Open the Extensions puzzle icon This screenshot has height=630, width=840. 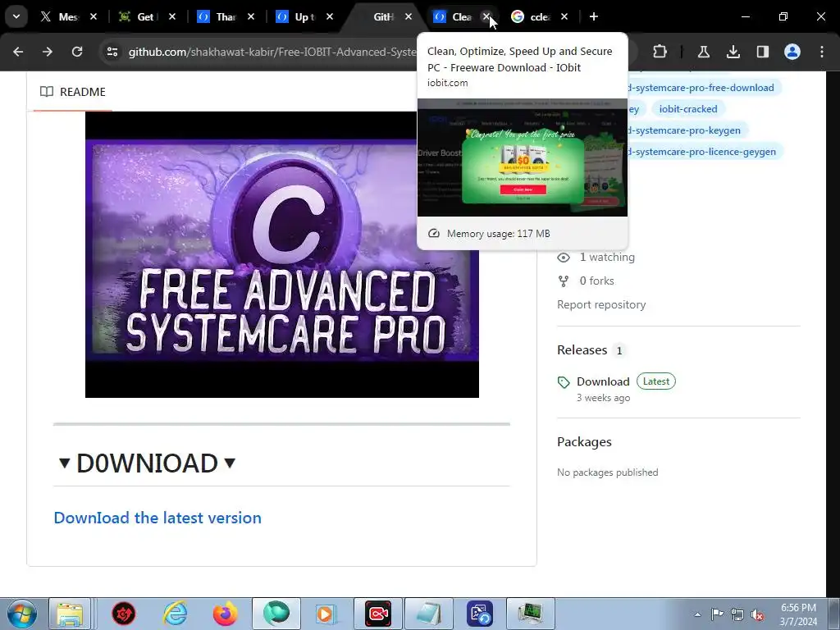point(660,52)
